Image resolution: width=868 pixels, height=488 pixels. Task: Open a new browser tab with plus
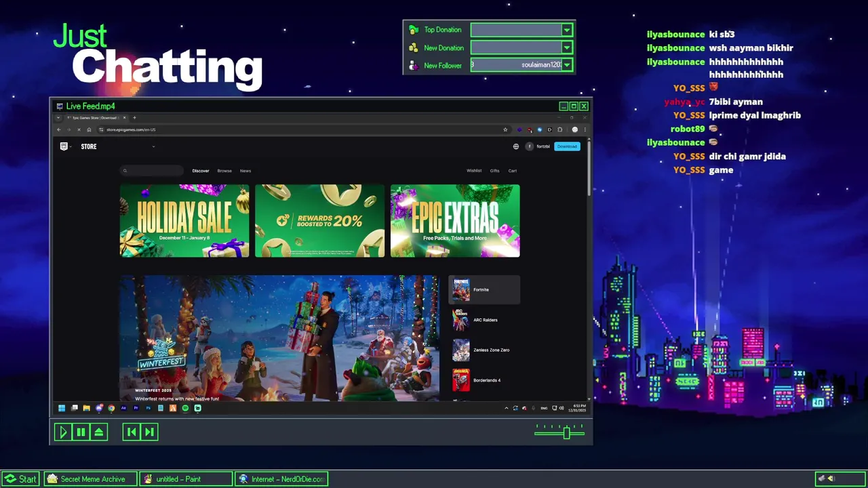tap(134, 118)
